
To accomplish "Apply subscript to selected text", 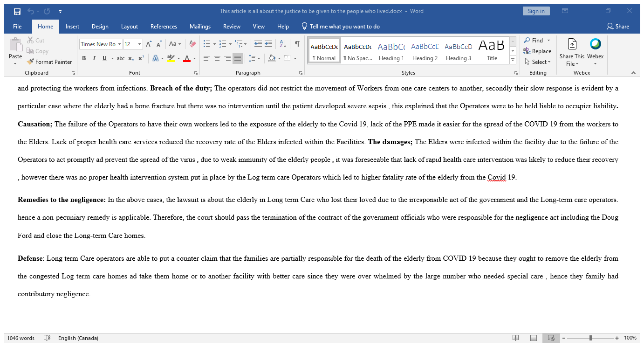I will pos(130,58).
